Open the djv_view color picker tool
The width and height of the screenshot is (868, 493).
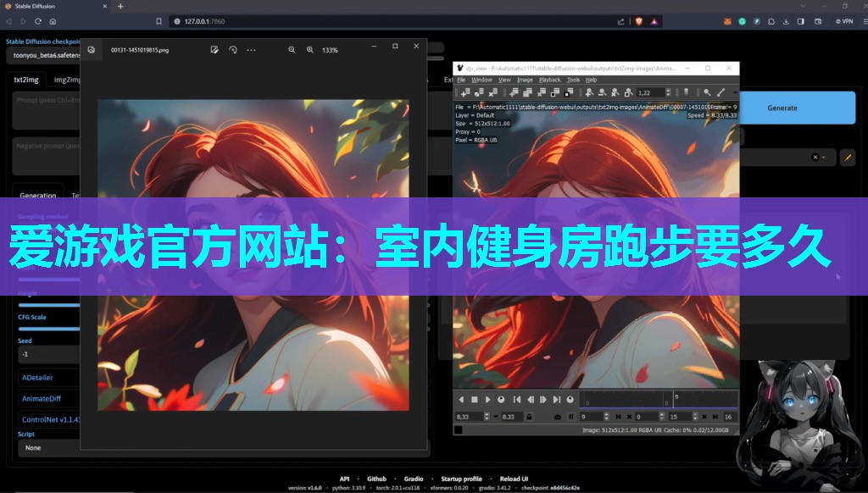[721, 92]
